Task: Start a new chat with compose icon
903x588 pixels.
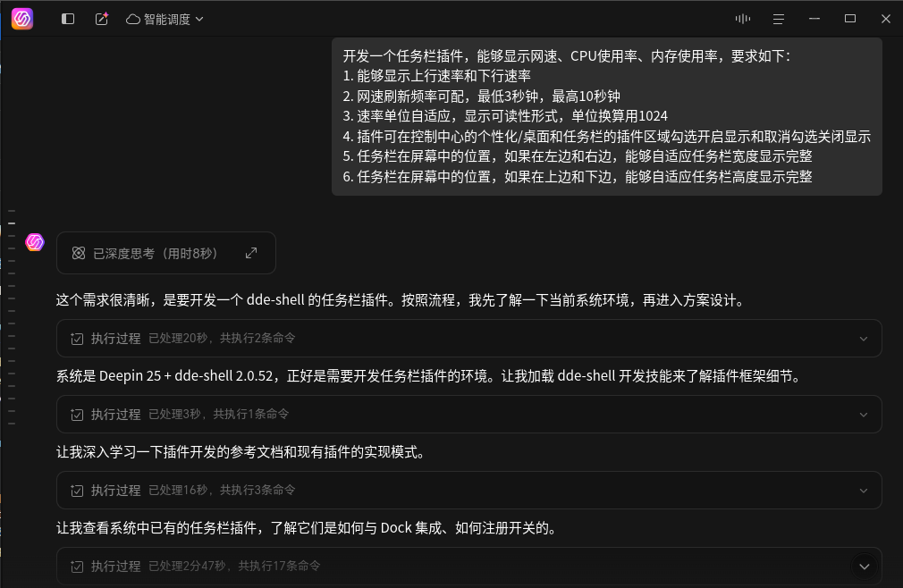Action: click(101, 19)
